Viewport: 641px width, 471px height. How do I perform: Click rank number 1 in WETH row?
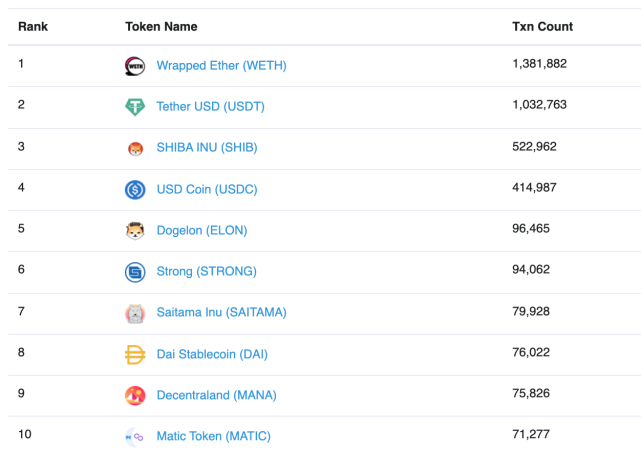(21, 64)
